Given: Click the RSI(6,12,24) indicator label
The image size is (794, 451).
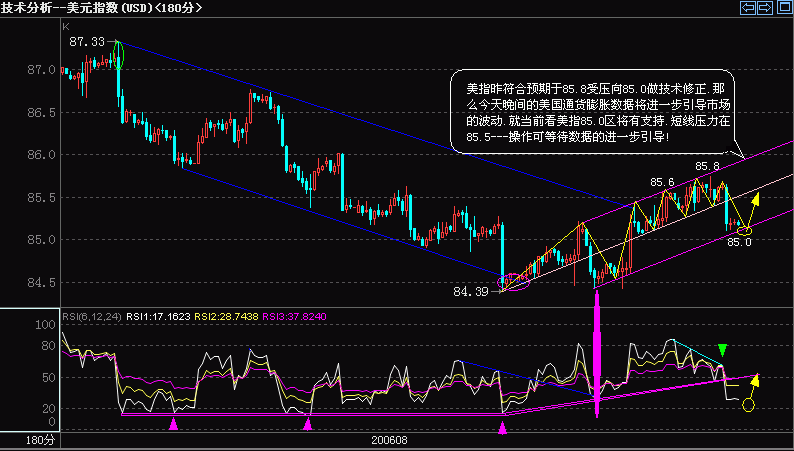Looking at the screenshot, I should (92, 316).
